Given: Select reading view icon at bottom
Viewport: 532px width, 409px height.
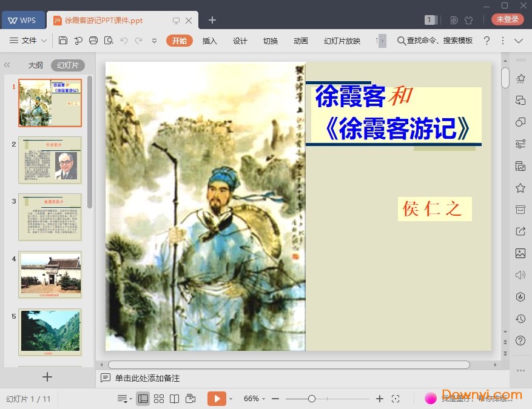Looking at the screenshot, I should [x=175, y=399].
